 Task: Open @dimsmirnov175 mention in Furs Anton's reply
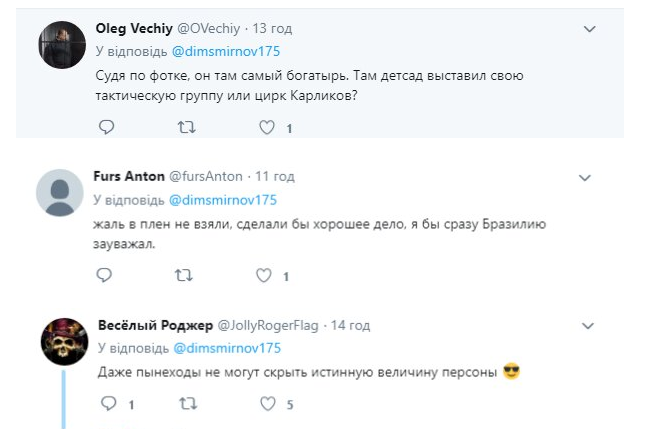pyautogui.click(x=223, y=199)
